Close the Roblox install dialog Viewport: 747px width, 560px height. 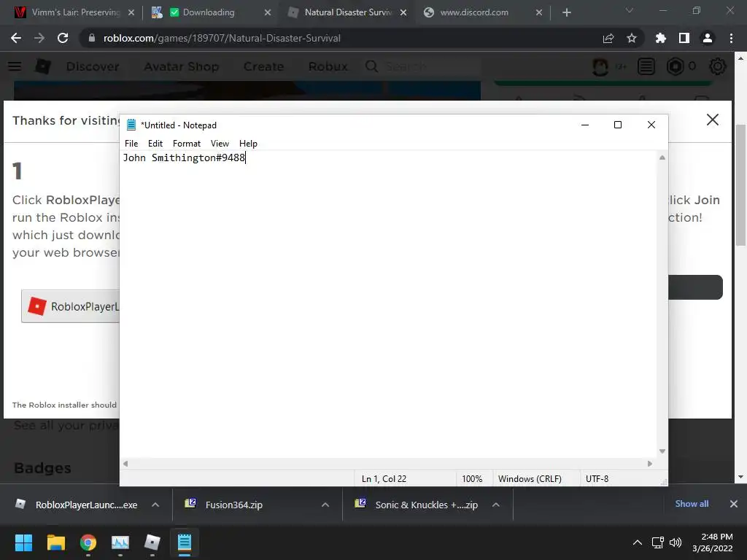point(713,120)
